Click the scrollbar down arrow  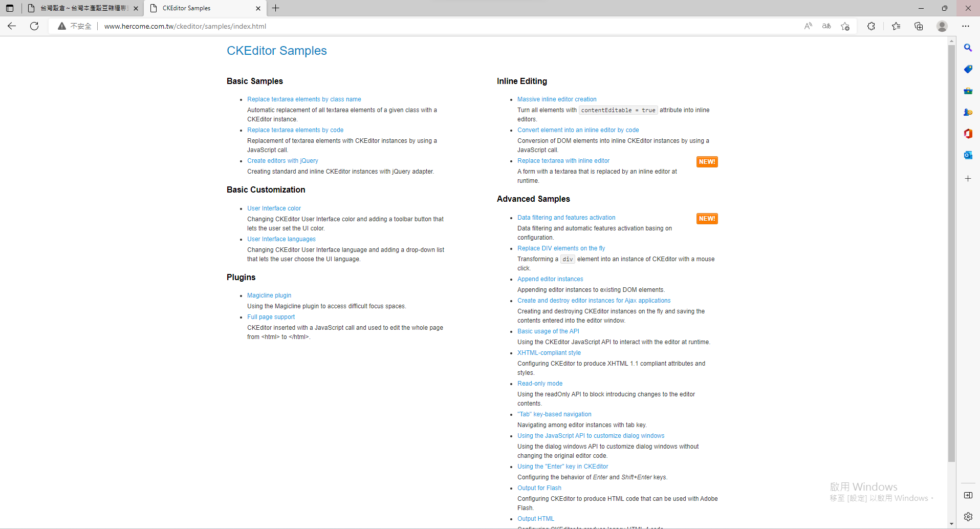[951, 524]
